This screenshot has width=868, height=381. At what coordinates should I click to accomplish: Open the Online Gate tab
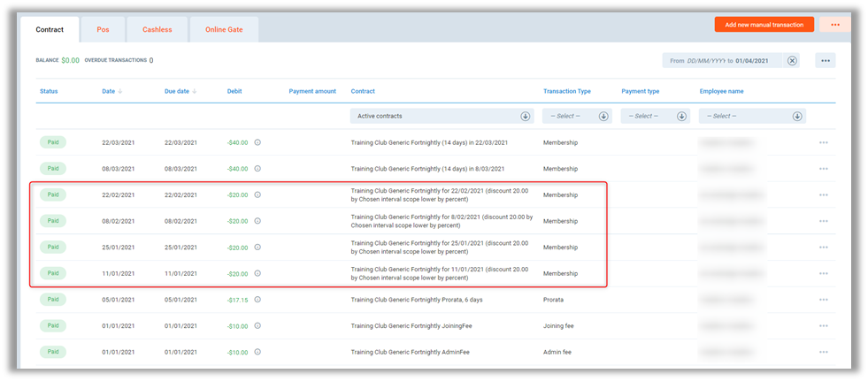coord(225,29)
